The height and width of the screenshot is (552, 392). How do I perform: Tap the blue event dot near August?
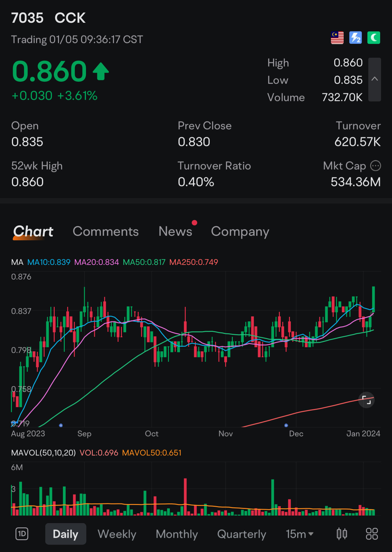click(x=61, y=425)
